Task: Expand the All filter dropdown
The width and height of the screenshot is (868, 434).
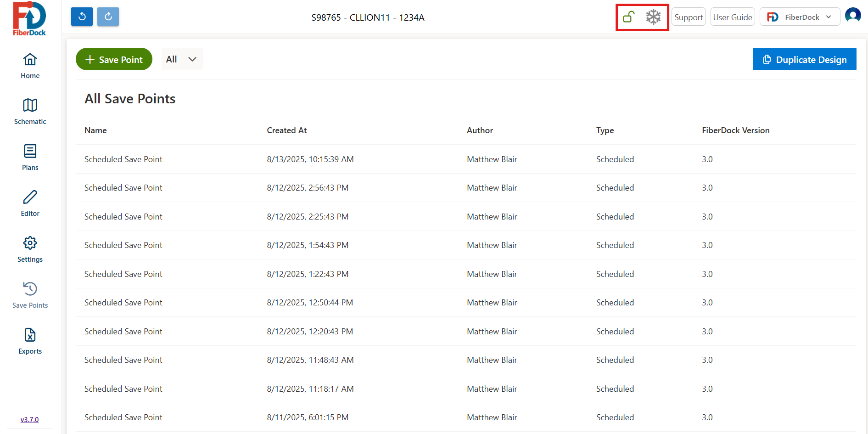Action: [x=182, y=59]
